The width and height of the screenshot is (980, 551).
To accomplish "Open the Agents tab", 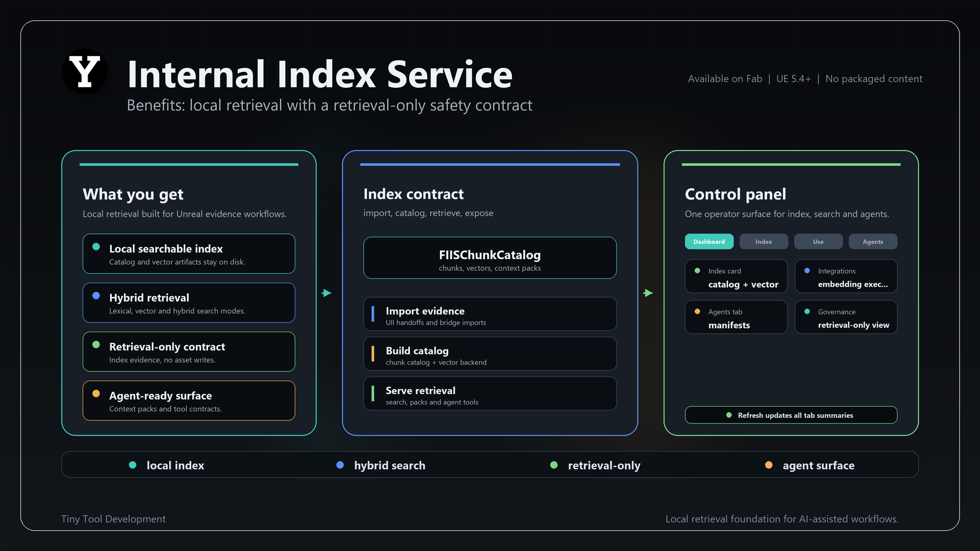I will click(x=873, y=242).
